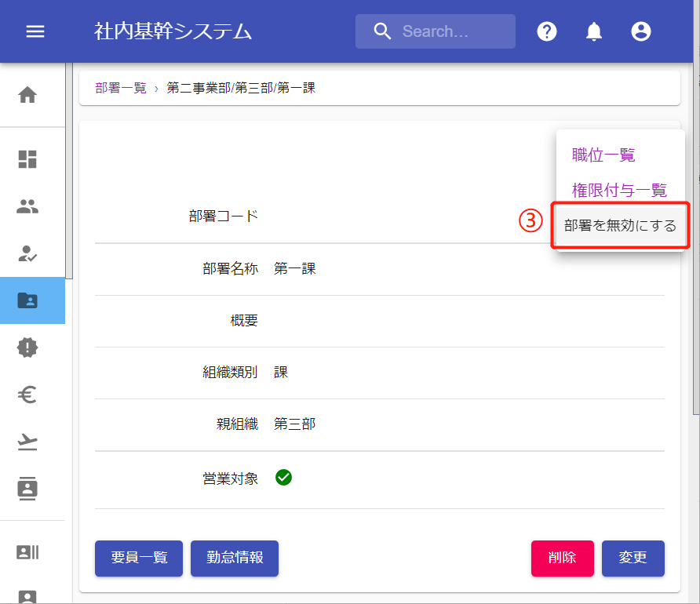Select 職位一覧 from the popup menu
Viewport: 700px width, 604px height.
603,155
